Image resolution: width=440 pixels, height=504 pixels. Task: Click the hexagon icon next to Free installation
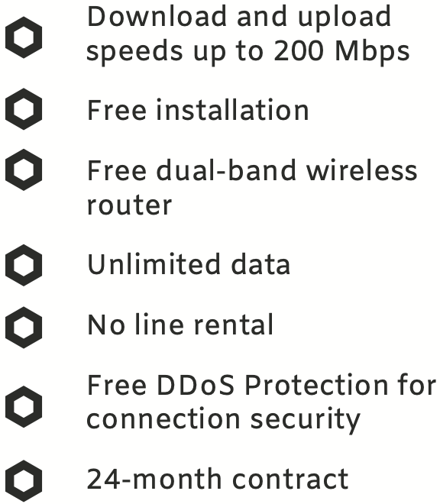(24, 109)
